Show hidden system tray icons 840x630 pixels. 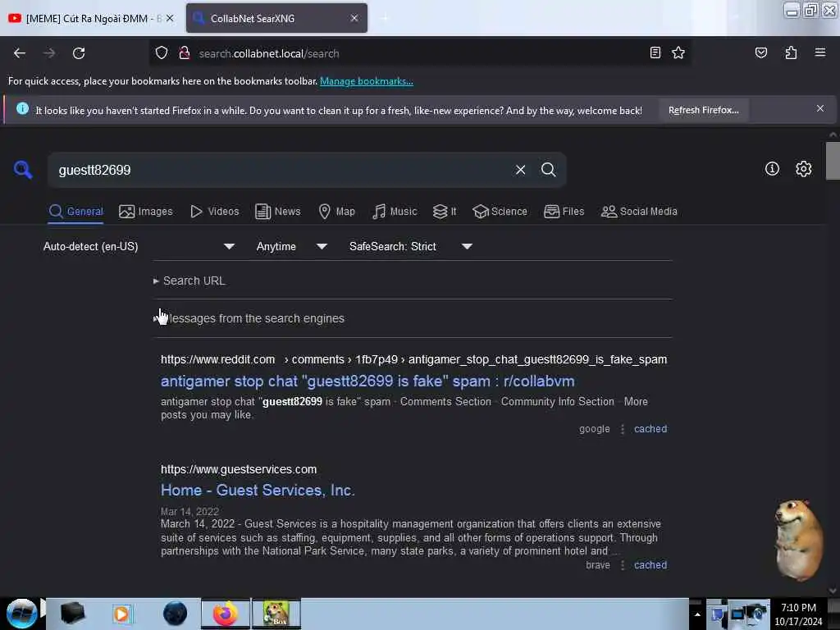[697, 615]
